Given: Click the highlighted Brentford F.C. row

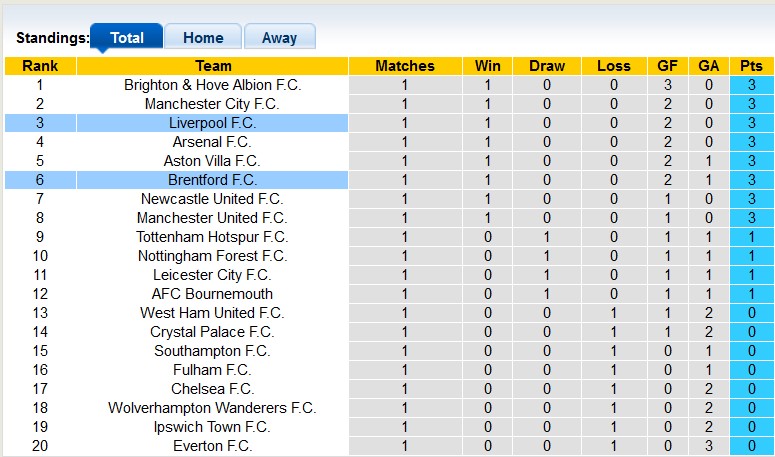Looking at the screenshot, I should coord(212,180).
